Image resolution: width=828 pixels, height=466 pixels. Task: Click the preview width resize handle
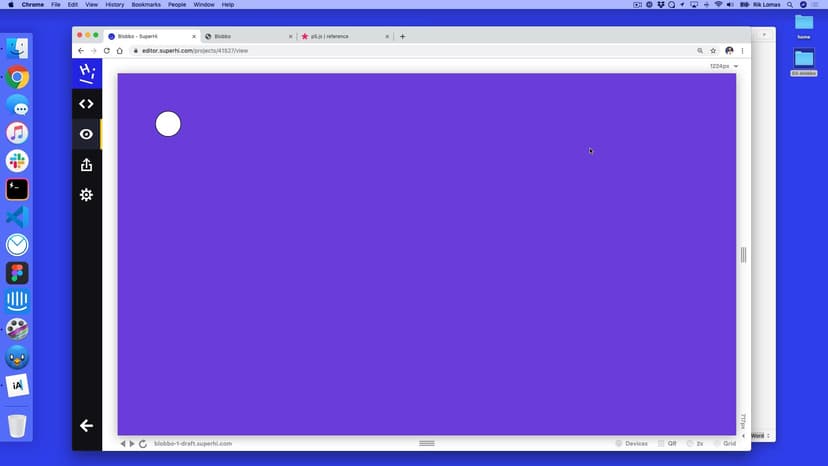(x=743, y=255)
